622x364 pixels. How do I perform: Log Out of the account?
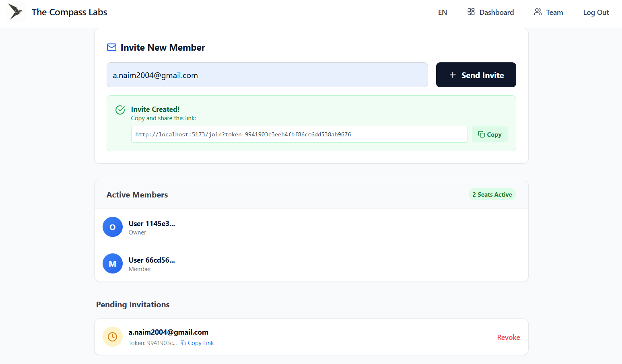(x=596, y=12)
